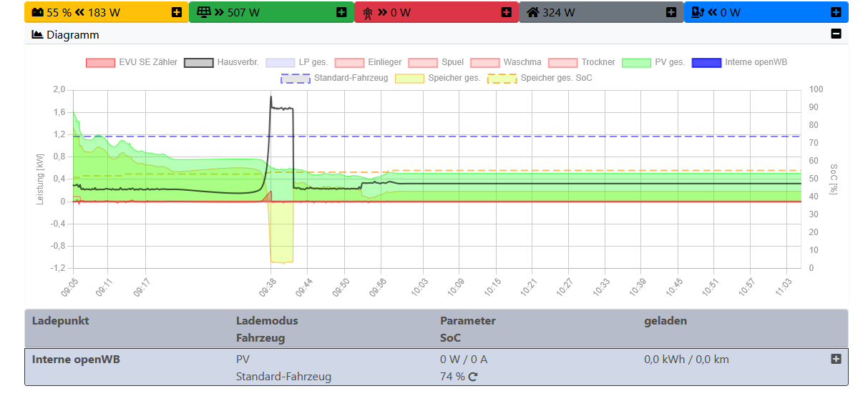
Task: Click the charging station icon in blue bar
Action: pyautogui.click(x=698, y=12)
